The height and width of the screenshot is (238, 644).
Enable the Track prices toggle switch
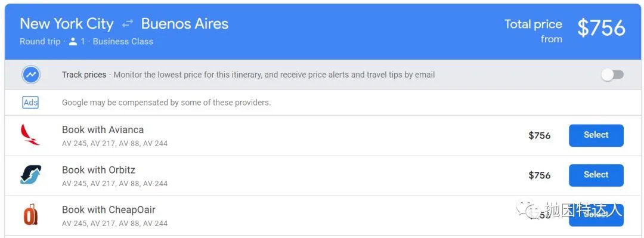612,75
